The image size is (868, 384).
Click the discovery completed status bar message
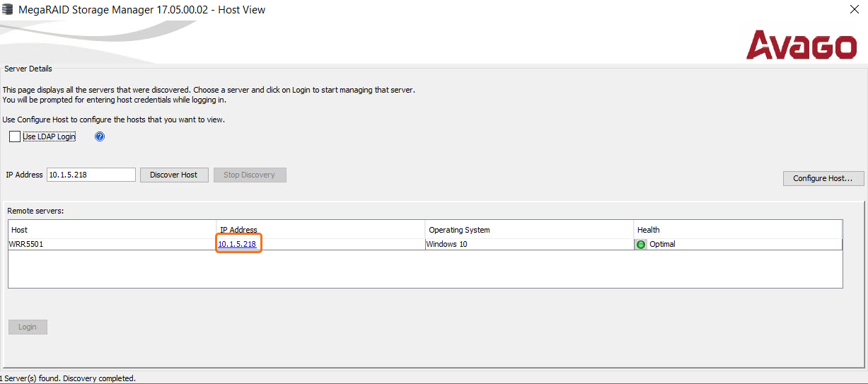pos(68,378)
